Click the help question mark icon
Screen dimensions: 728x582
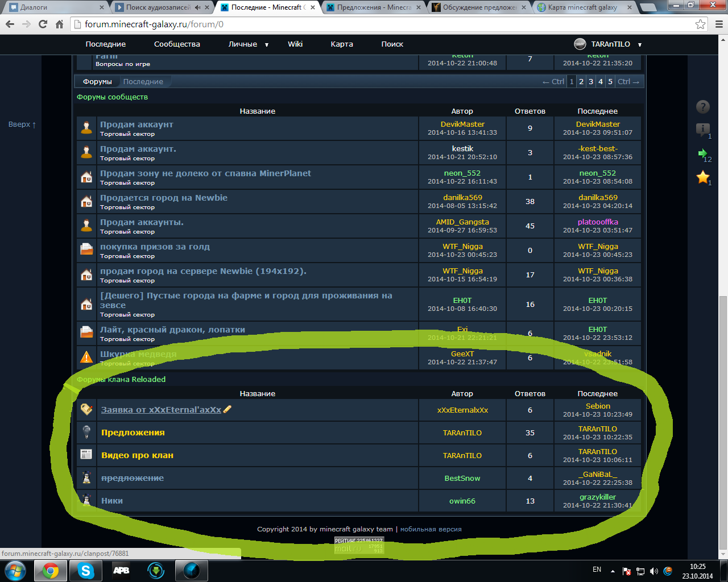pyautogui.click(x=703, y=106)
